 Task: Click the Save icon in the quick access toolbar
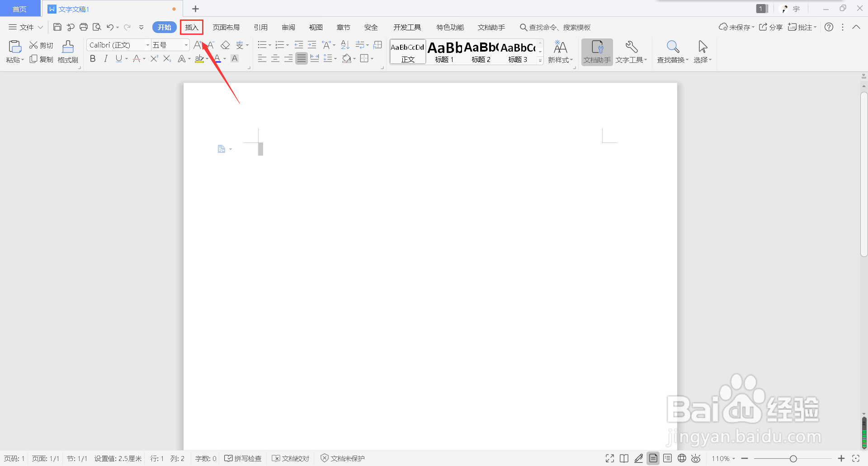coord(57,27)
